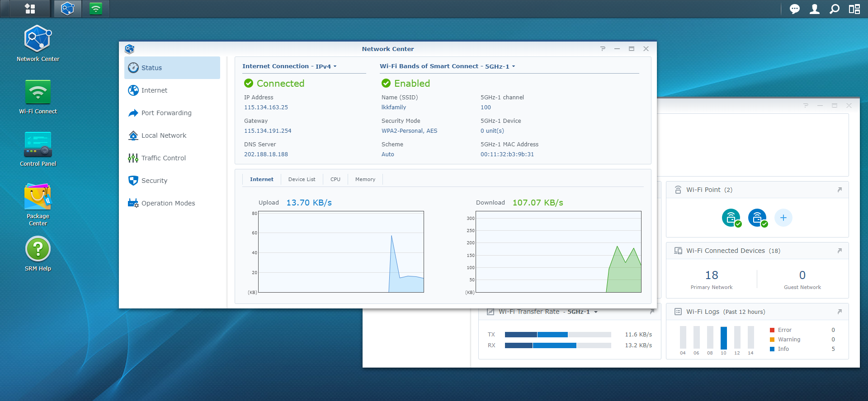Open the Wi-Fi Transfer Rate 5GHz-1 dropdown

tap(583, 312)
